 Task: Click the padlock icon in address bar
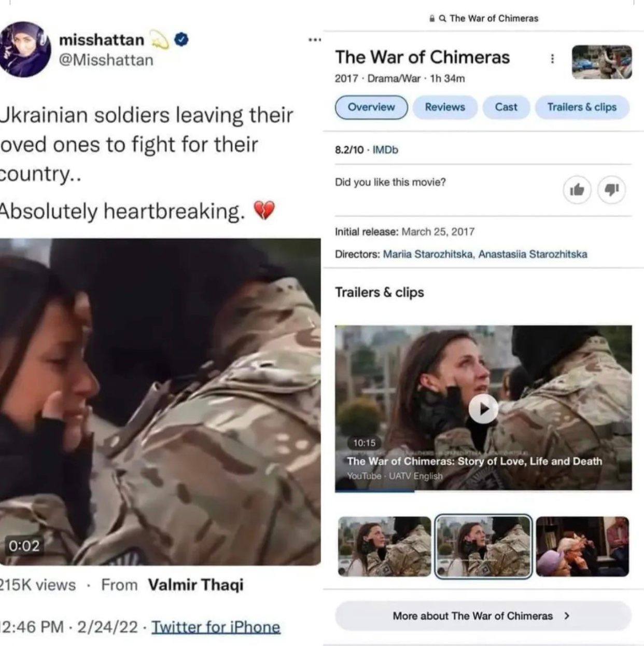[x=432, y=19]
